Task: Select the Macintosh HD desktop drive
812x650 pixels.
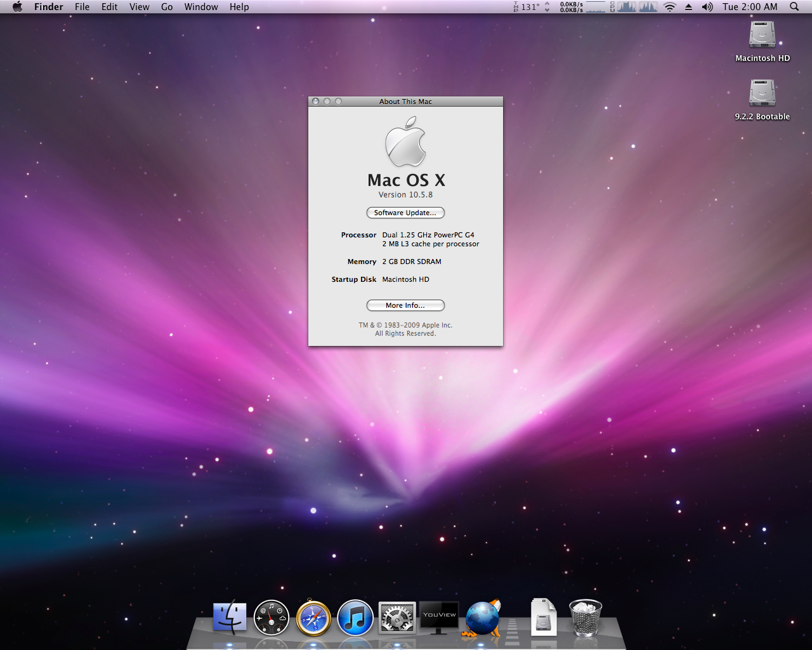Action: coord(763,41)
